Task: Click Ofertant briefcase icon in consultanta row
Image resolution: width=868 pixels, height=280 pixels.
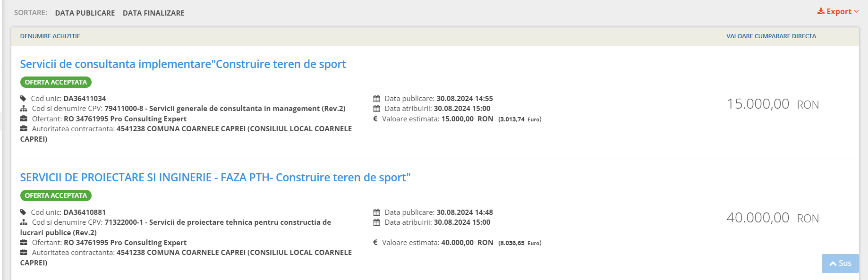Action: 24,119
